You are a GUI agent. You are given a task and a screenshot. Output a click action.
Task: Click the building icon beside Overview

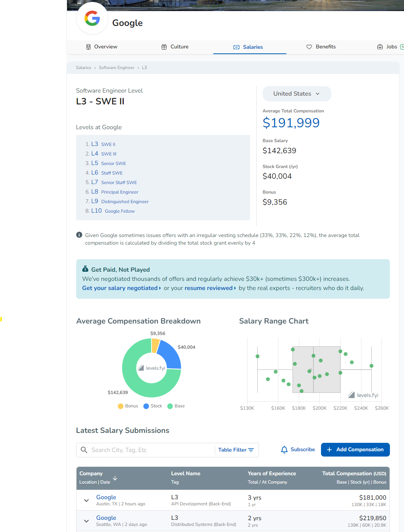(88, 47)
